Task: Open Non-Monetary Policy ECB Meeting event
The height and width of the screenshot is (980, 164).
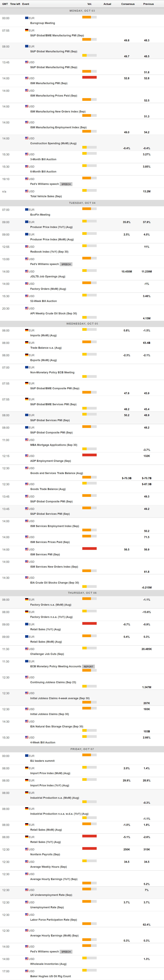Action: (x=52, y=373)
